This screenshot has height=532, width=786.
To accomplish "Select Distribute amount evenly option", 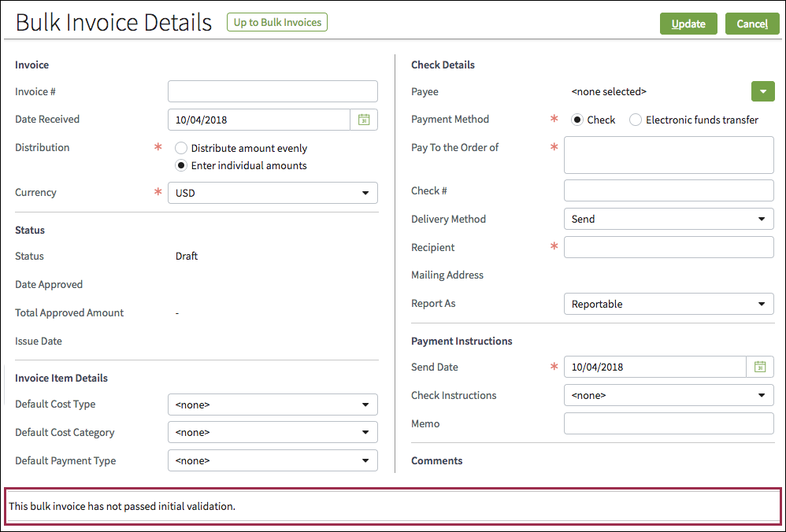I will [181, 148].
